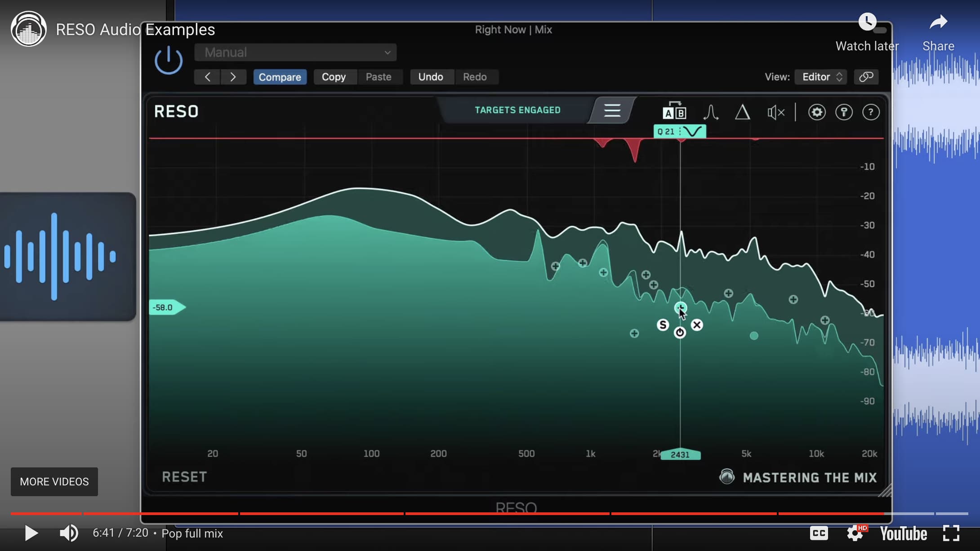Click the Undo button

click(x=431, y=77)
